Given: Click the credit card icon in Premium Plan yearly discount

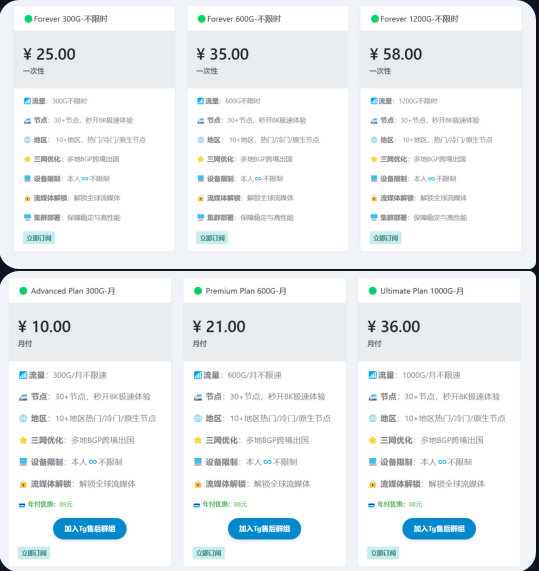Looking at the screenshot, I should point(197,505).
